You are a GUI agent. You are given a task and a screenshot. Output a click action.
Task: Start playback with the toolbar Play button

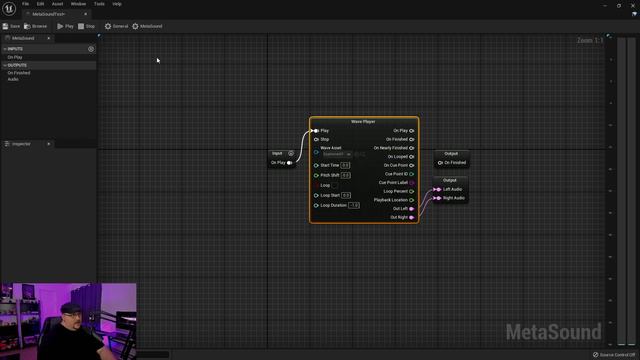(65, 26)
